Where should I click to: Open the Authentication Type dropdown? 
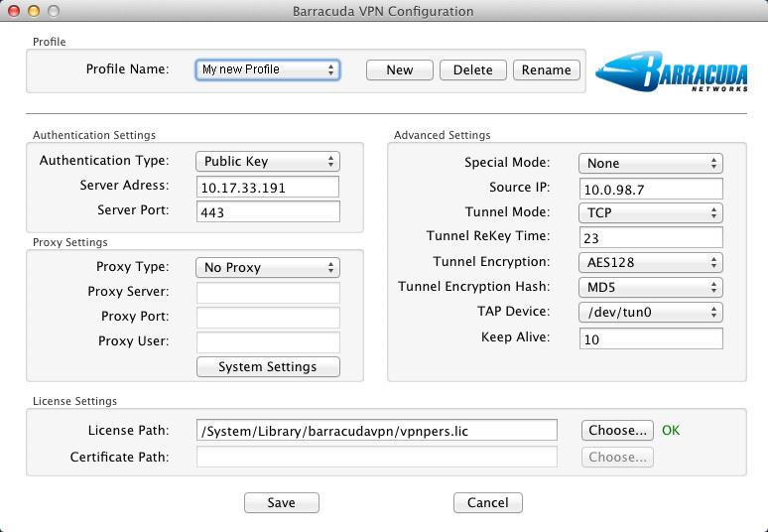268,161
